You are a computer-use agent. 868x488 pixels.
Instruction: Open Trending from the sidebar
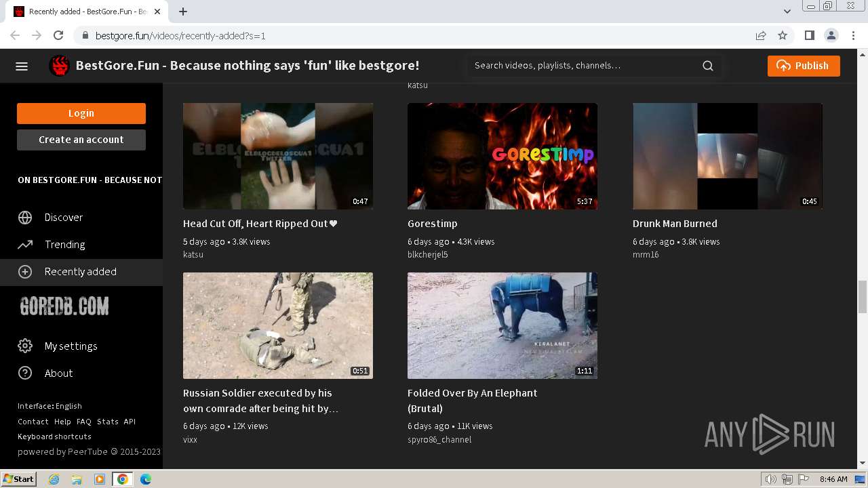coord(81,245)
